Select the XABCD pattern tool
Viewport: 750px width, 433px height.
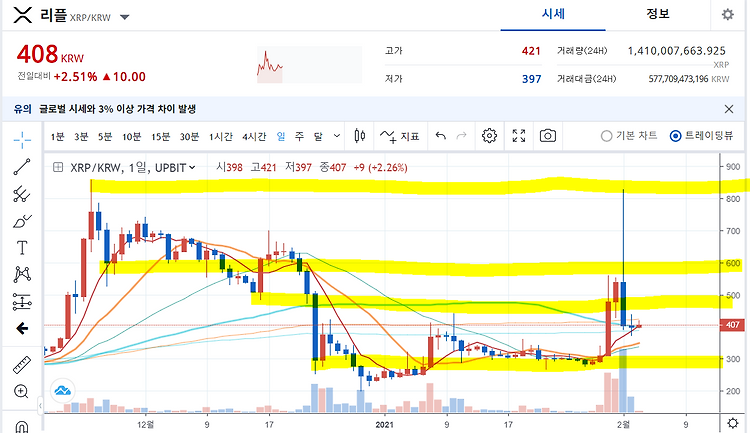click(22, 274)
